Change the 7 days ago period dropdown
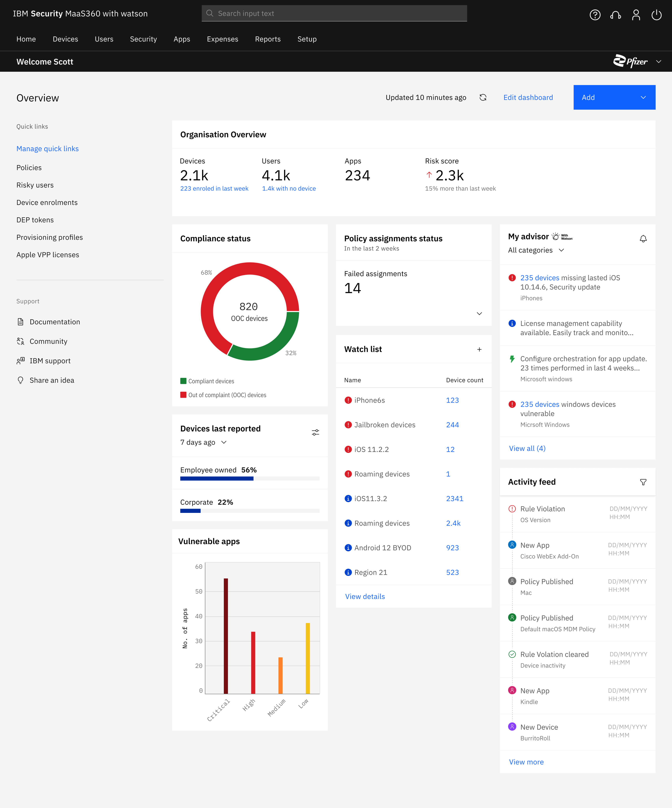 pos(203,442)
